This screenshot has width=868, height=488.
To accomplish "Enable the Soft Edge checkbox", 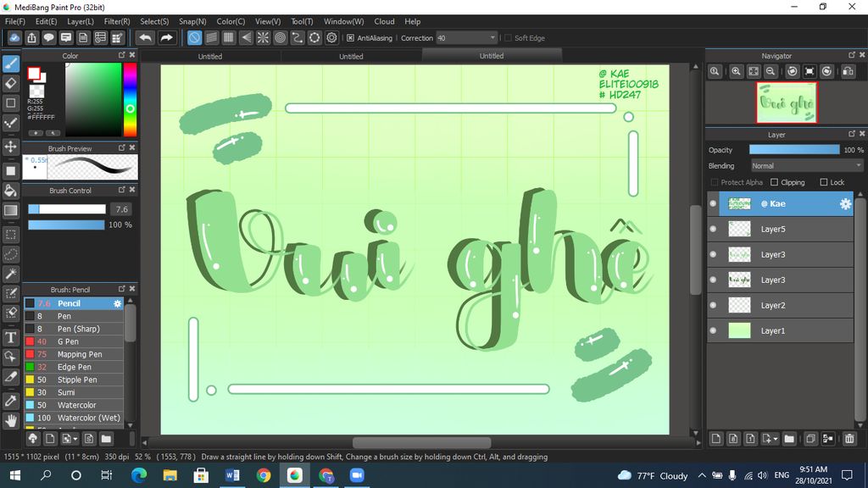I will click(508, 37).
